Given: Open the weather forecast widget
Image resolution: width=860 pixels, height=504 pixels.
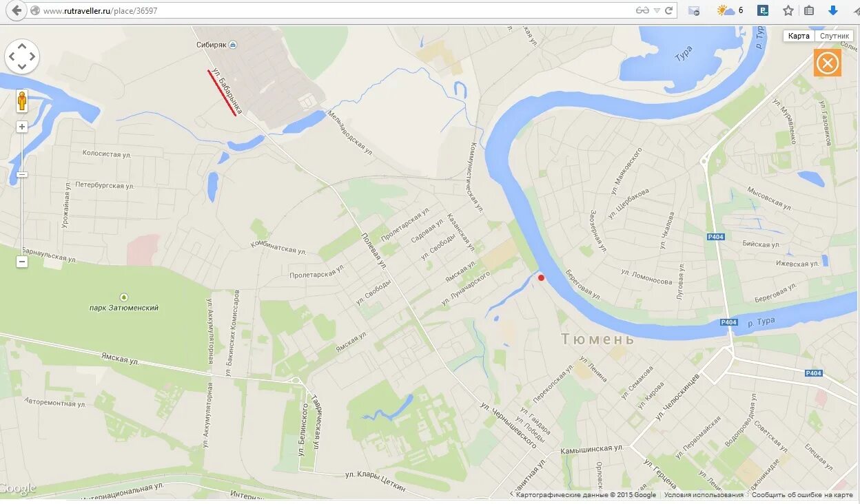Looking at the screenshot, I should [x=730, y=10].
